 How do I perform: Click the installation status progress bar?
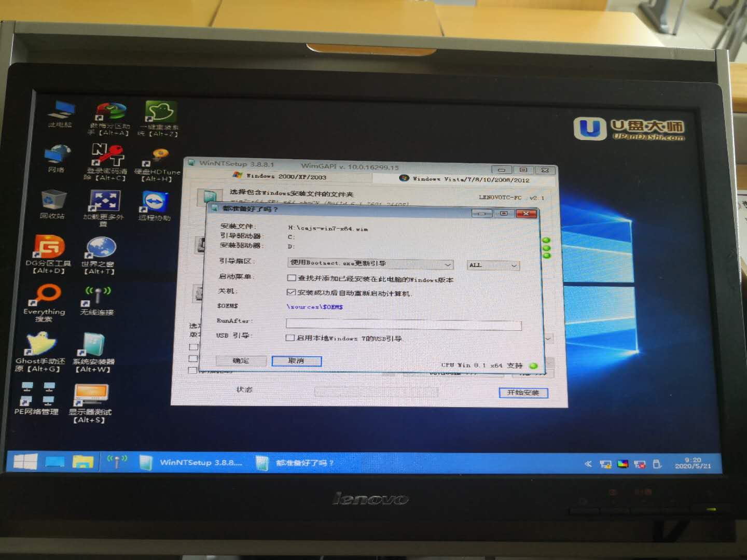(377, 391)
